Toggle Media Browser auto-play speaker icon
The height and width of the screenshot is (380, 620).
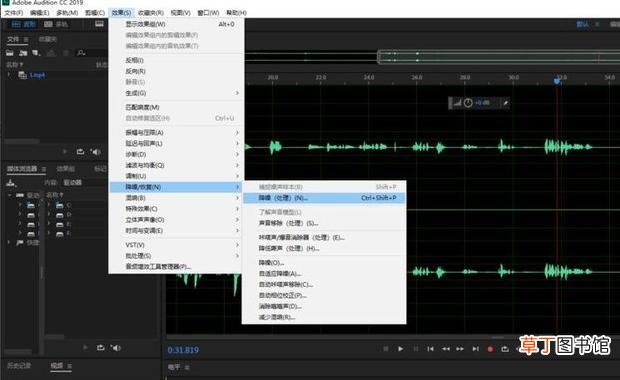point(115,348)
